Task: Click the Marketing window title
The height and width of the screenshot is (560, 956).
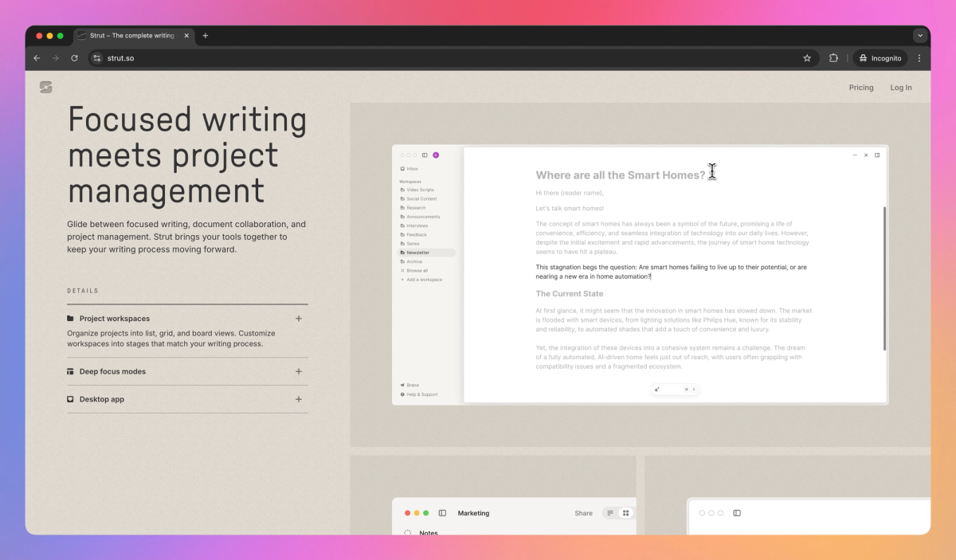Action: coord(473,513)
